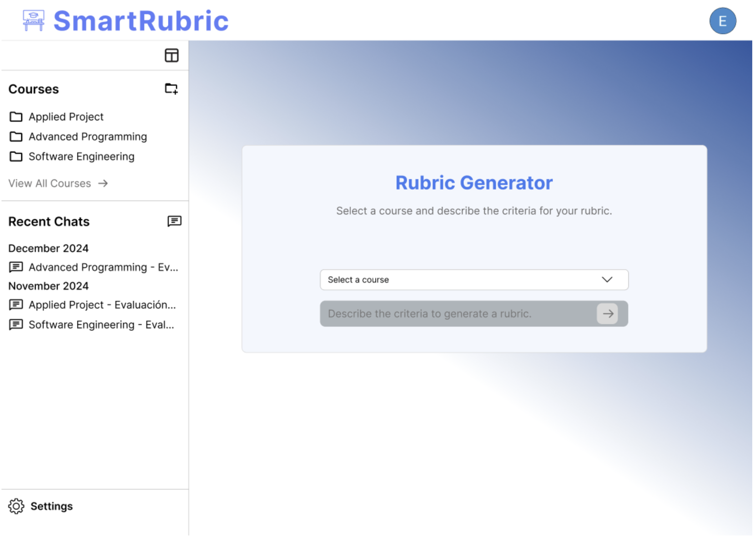
Task: Open the user avatar E profile
Action: coord(722,21)
